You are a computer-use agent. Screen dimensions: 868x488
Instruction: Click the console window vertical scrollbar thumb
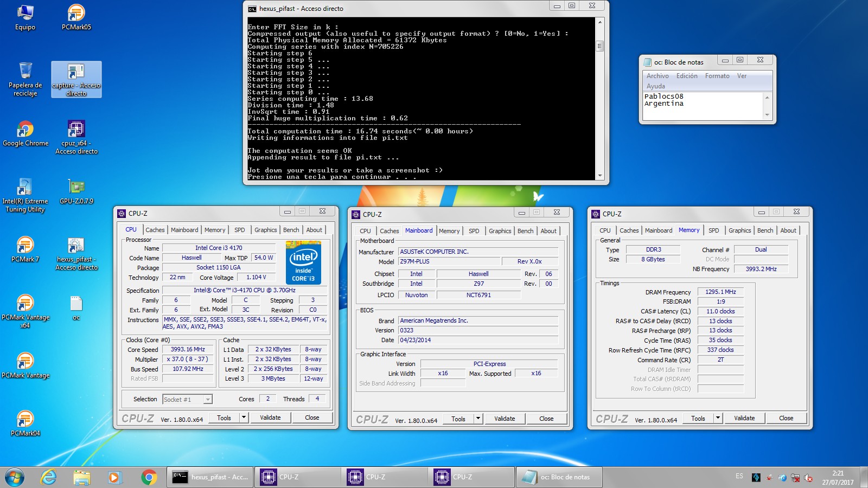click(599, 46)
